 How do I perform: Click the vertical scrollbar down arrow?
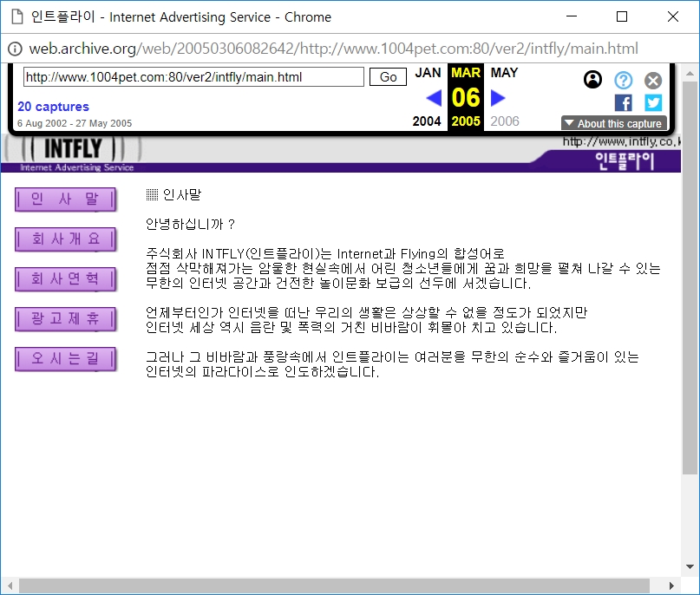(x=690, y=567)
